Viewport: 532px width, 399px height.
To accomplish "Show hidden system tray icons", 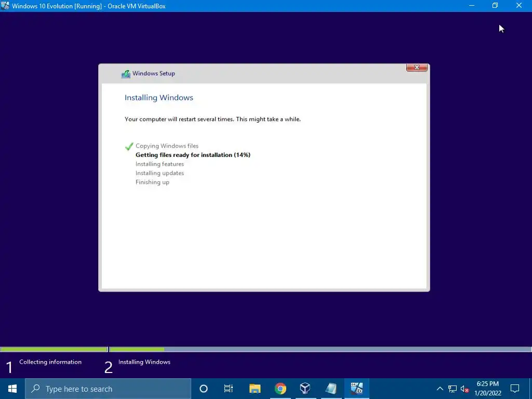I will 440,389.
